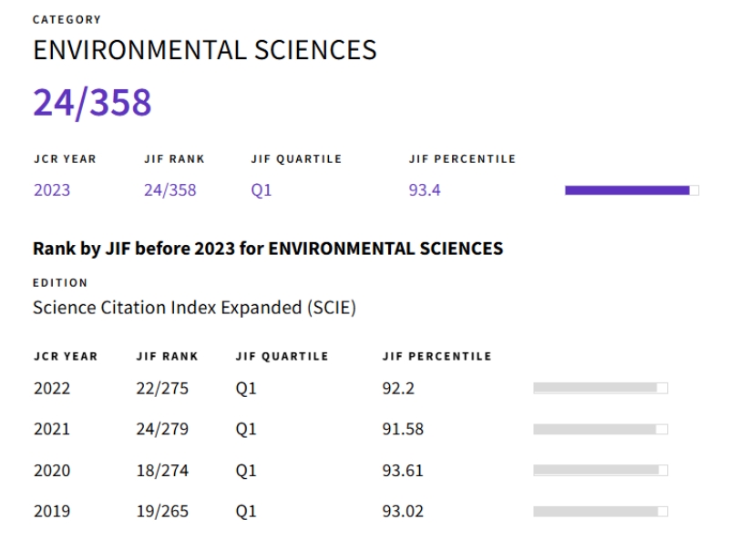Click the gray percentile bar for 2021
Viewport: 739px width, 560px height.
point(600,429)
